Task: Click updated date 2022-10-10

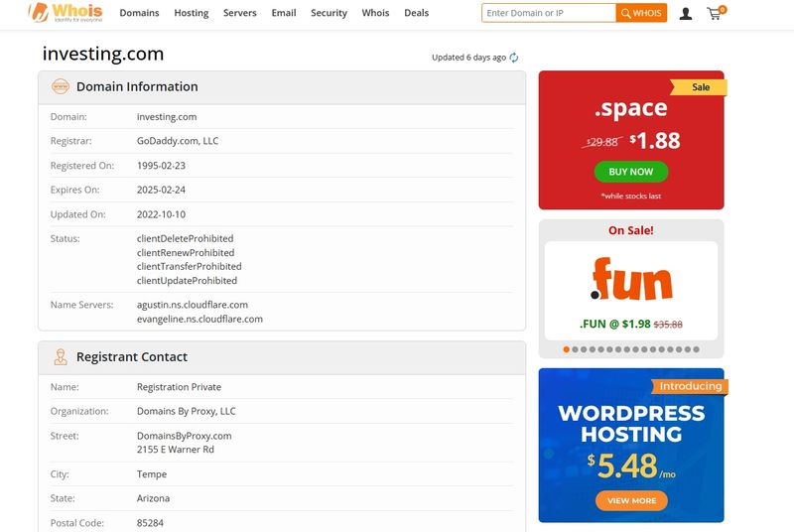Action: point(161,214)
